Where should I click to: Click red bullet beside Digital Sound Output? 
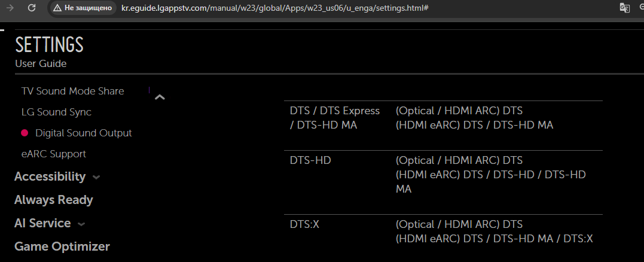(x=25, y=133)
